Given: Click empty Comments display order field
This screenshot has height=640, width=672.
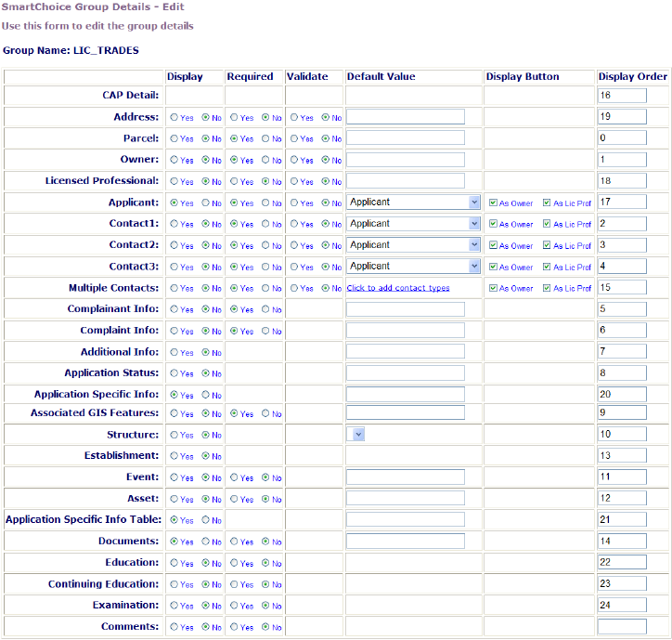Looking at the screenshot, I should tap(622, 626).
